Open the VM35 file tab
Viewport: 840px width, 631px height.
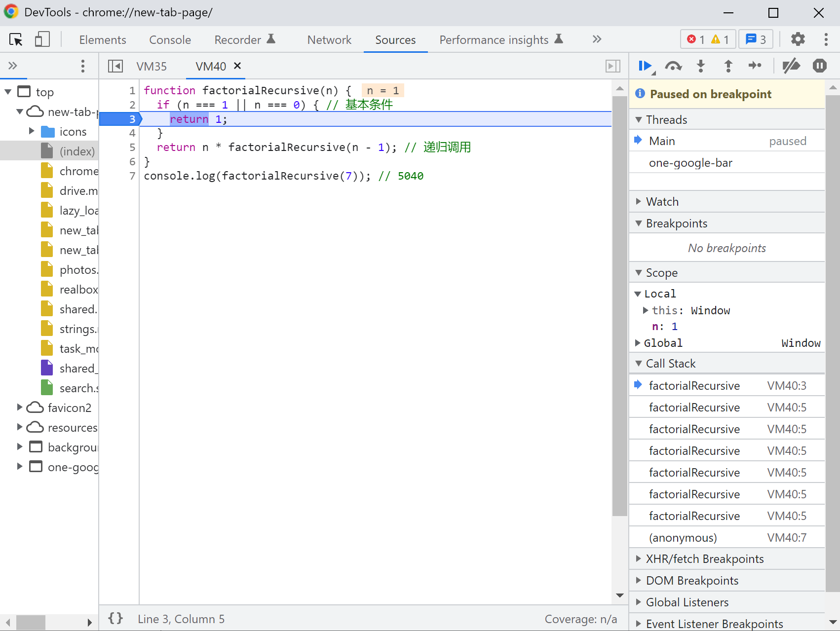[152, 67]
